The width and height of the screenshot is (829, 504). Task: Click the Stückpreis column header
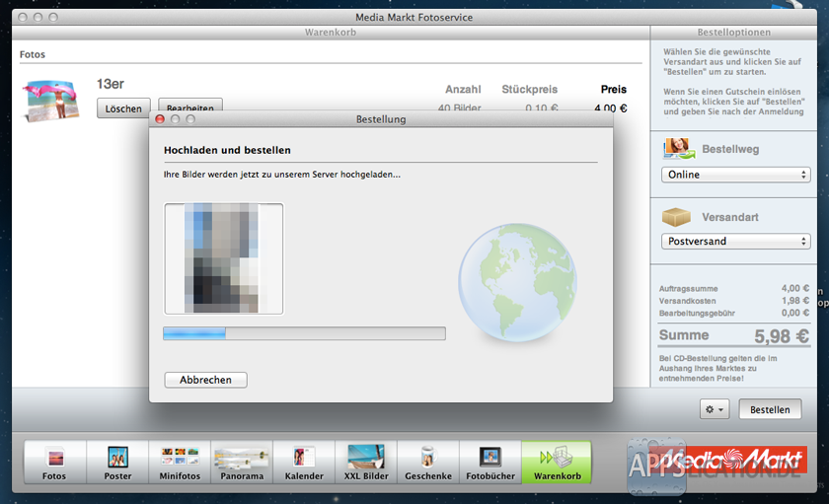click(529, 90)
